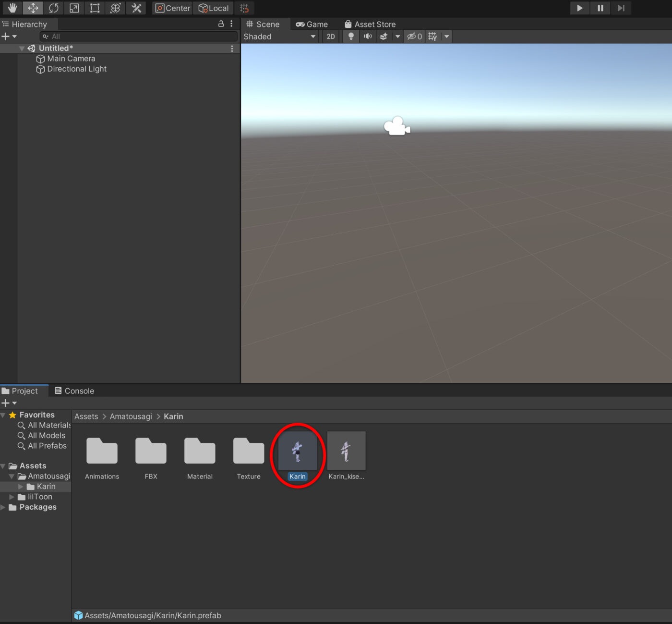Toggle handle rotation Local button
Image resolution: width=672 pixels, height=624 pixels.
point(214,8)
